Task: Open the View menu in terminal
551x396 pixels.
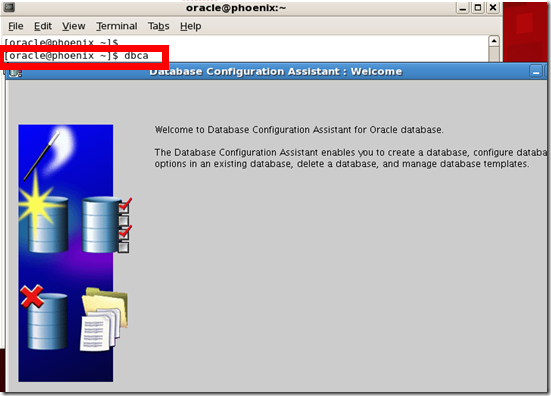Action: pyautogui.click(x=74, y=26)
